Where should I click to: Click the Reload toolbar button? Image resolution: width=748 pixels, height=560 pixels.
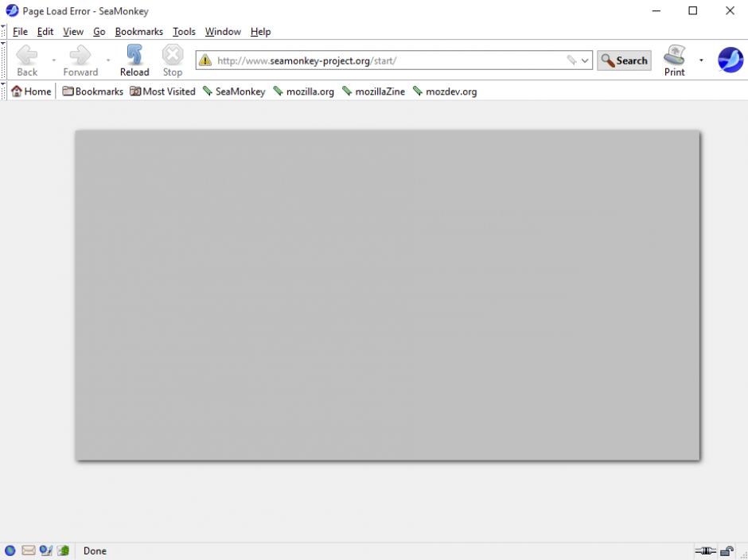point(134,60)
